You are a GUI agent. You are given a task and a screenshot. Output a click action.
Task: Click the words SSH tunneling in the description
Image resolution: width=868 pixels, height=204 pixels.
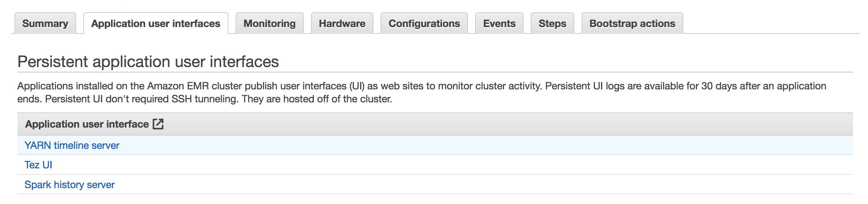point(205,99)
